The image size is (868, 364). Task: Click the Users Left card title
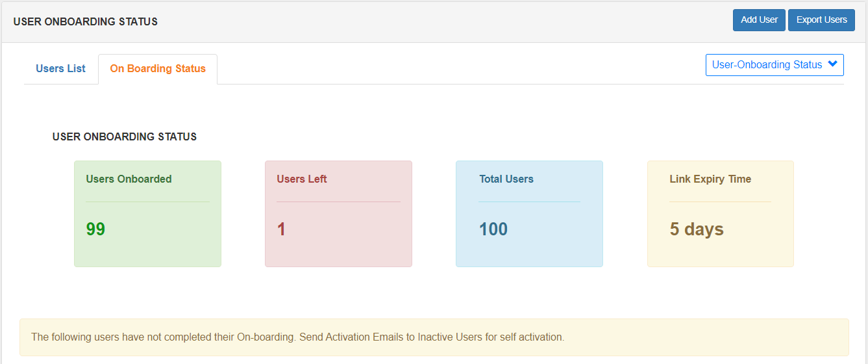pyautogui.click(x=302, y=179)
